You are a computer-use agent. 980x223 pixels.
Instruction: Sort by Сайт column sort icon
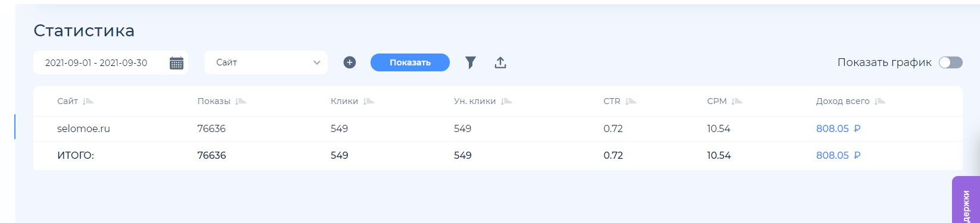click(x=88, y=102)
